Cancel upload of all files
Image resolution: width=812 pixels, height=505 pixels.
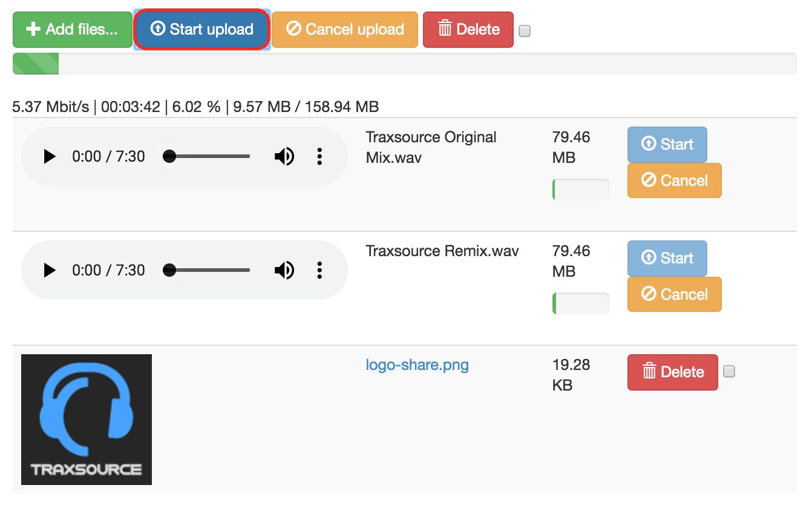click(x=345, y=30)
